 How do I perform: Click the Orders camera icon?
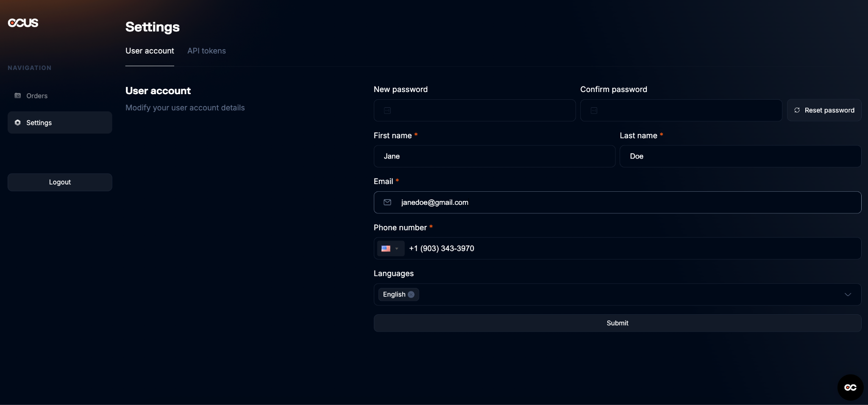click(x=18, y=96)
